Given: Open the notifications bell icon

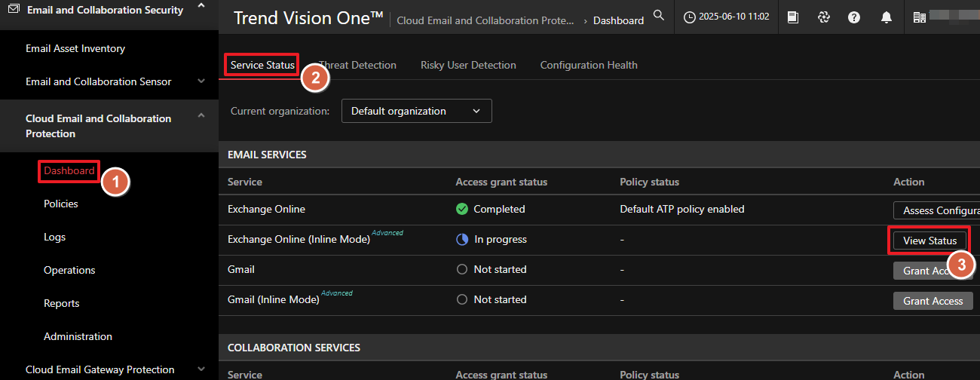Looking at the screenshot, I should coord(887,17).
